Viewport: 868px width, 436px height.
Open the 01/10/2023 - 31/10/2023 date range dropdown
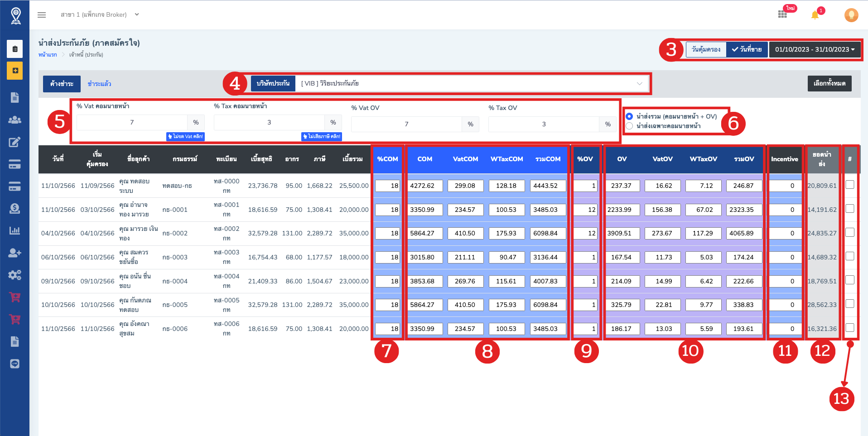pos(815,49)
